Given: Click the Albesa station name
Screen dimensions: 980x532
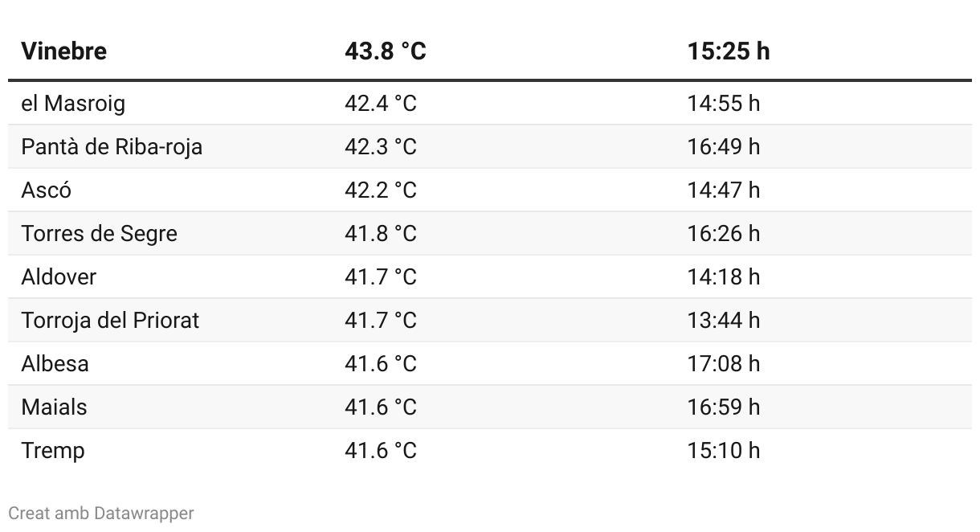Looking at the screenshot, I should (x=55, y=364).
